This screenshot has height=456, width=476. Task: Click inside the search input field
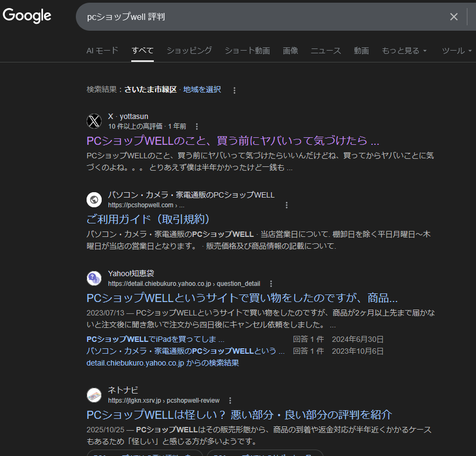point(242,17)
